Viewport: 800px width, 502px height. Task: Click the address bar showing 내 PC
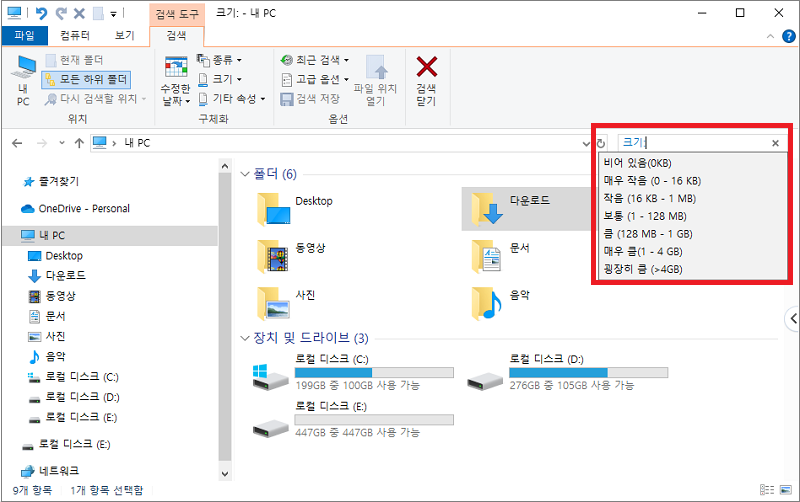[x=335, y=143]
